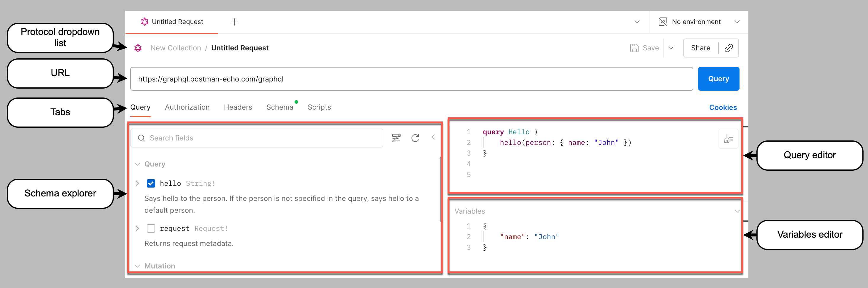The width and height of the screenshot is (868, 288).
Task: Collapse the Variables editor panel
Action: pyautogui.click(x=737, y=211)
